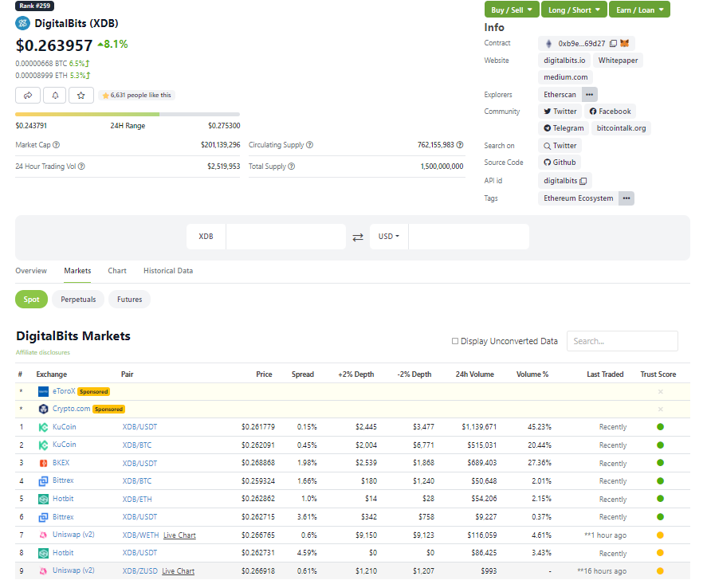Click the USD amount input field
707x588 pixels.
(x=469, y=237)
